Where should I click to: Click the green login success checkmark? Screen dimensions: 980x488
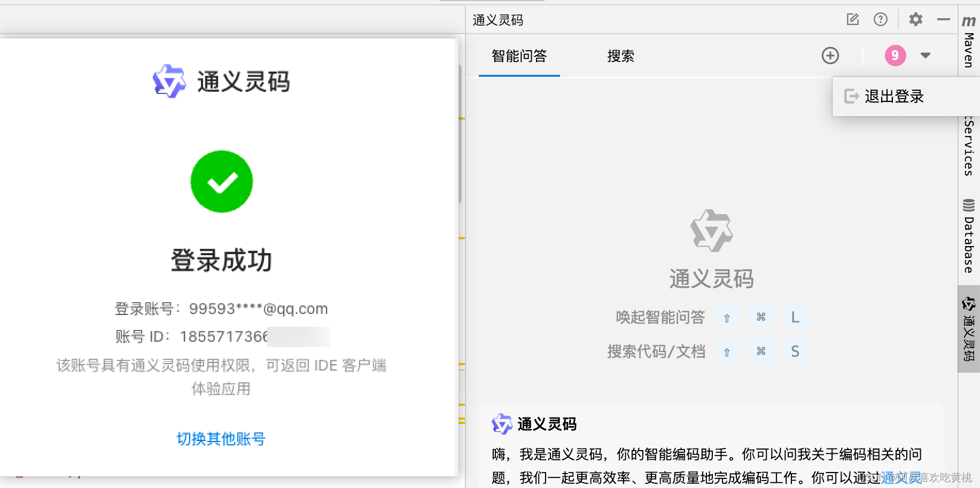222,182
